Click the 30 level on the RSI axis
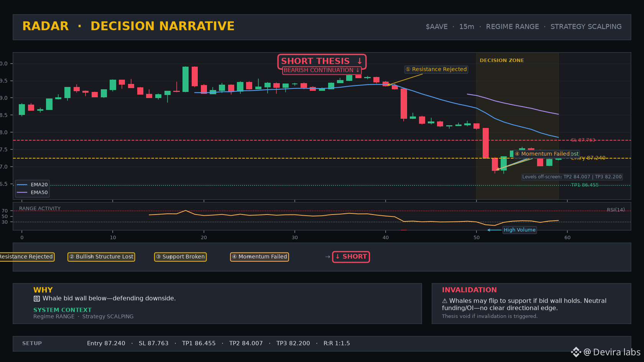Screen dimensions: 644x362 tap(5, 222)
